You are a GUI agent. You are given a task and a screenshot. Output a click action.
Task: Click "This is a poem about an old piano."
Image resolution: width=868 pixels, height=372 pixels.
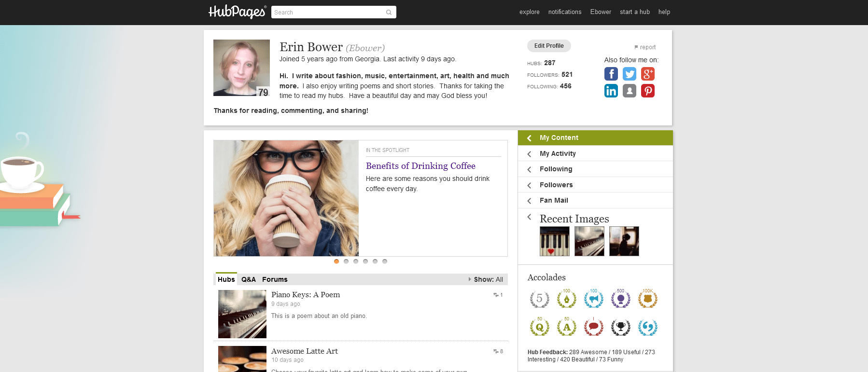click(x=319, y=316)
